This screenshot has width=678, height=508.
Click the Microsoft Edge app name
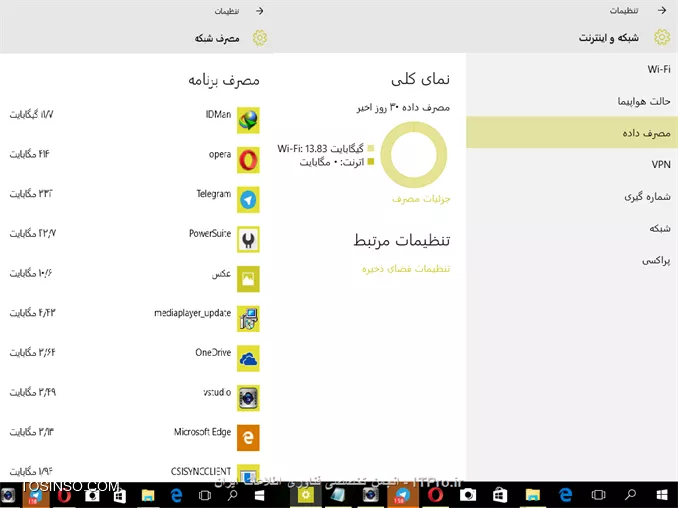[x=202, y=432]
